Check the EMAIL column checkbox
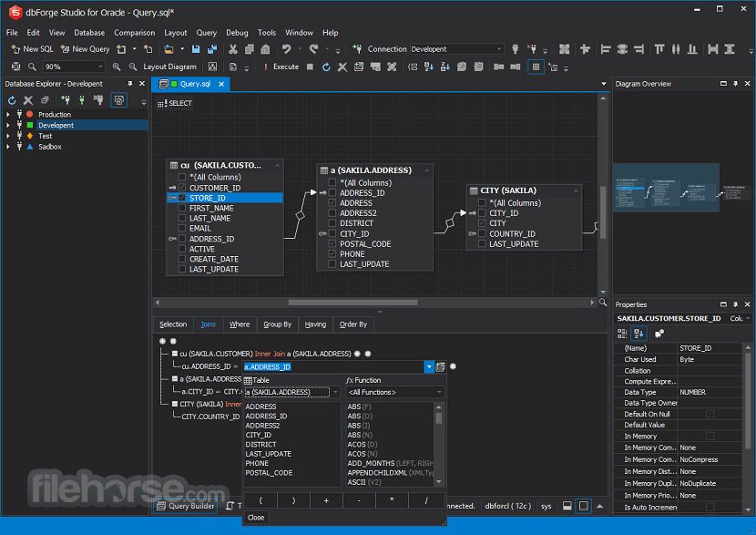Image resolution: width=756 pixels, height=535 pixels. click(x=182, y=228)
